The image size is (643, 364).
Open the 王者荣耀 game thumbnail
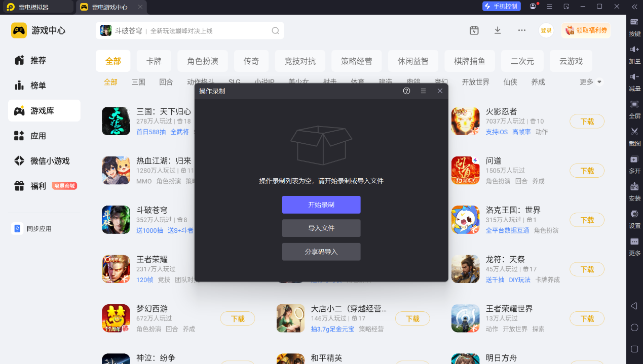coord(116,269)
